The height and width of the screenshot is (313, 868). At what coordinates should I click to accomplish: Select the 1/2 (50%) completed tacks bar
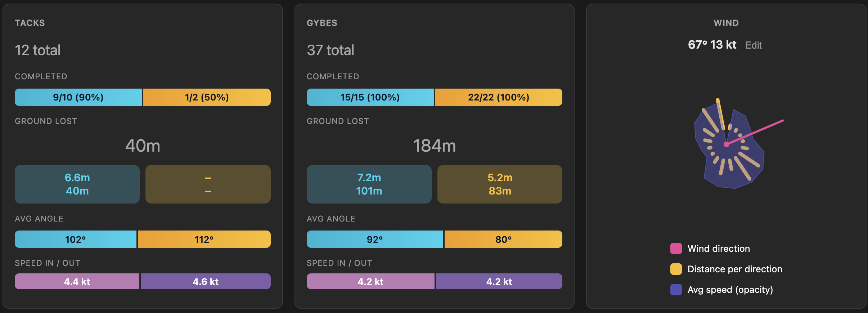[x=207, y=97]
